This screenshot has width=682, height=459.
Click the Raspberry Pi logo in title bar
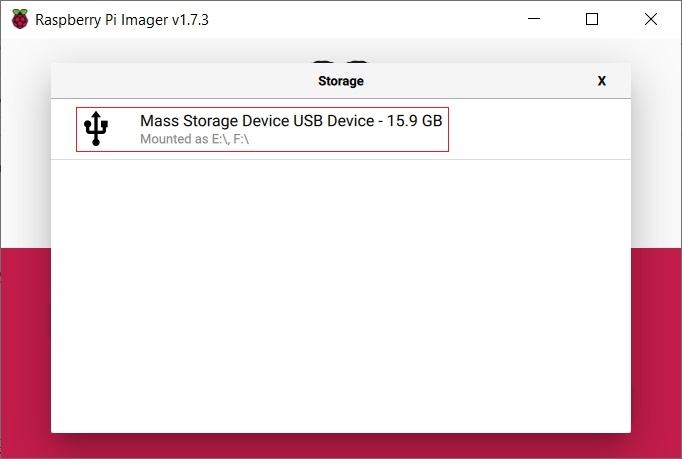[20, 20]
